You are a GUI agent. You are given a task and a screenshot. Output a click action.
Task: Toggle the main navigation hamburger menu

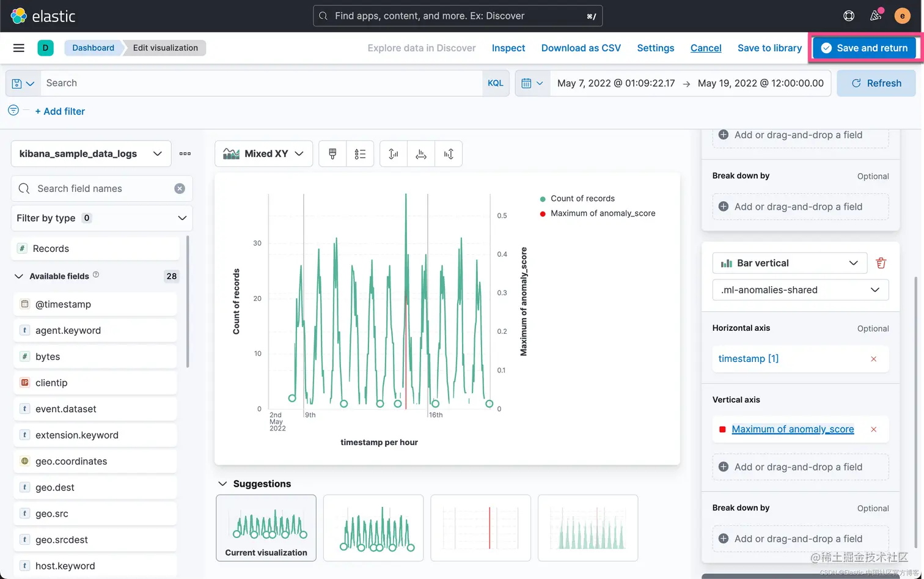pos(19,48)
